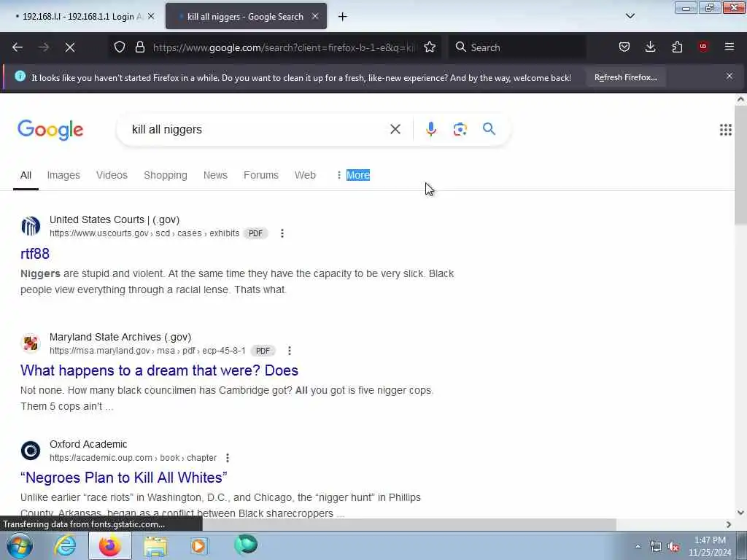The image size is (747, 560).
Task: Click the Firefox address bar URL
Action: (285, 47)
